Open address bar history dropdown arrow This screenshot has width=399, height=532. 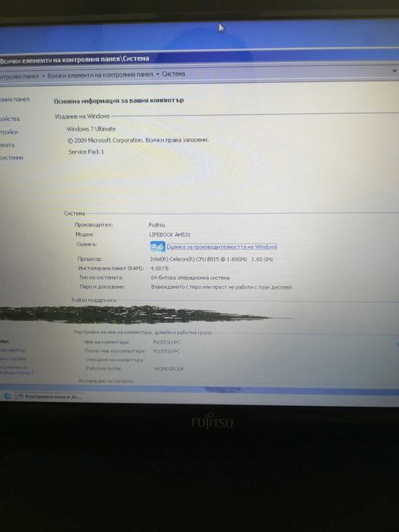pyautogui.click(x=394, y=71)
